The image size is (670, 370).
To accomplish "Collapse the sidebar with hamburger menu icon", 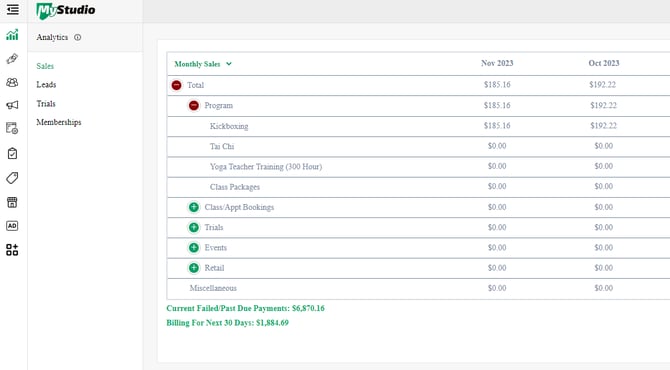I will pyautogui.click(x=13, y=9).
